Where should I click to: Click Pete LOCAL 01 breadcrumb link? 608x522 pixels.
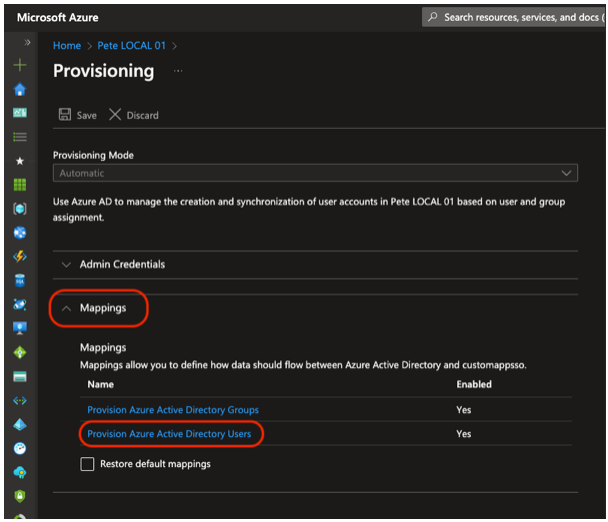[x=131, y=46]
